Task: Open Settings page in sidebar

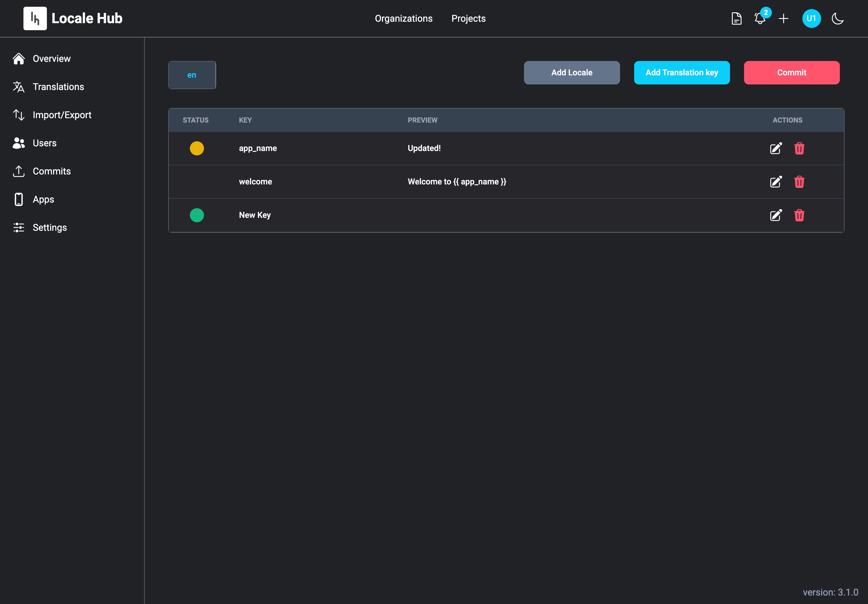Action: [50, 227]
